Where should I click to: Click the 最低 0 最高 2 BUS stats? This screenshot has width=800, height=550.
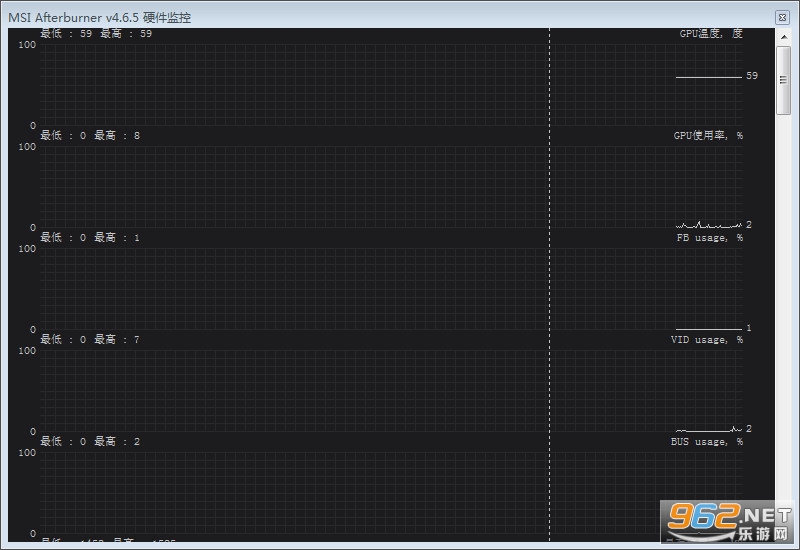click(90, 442)
